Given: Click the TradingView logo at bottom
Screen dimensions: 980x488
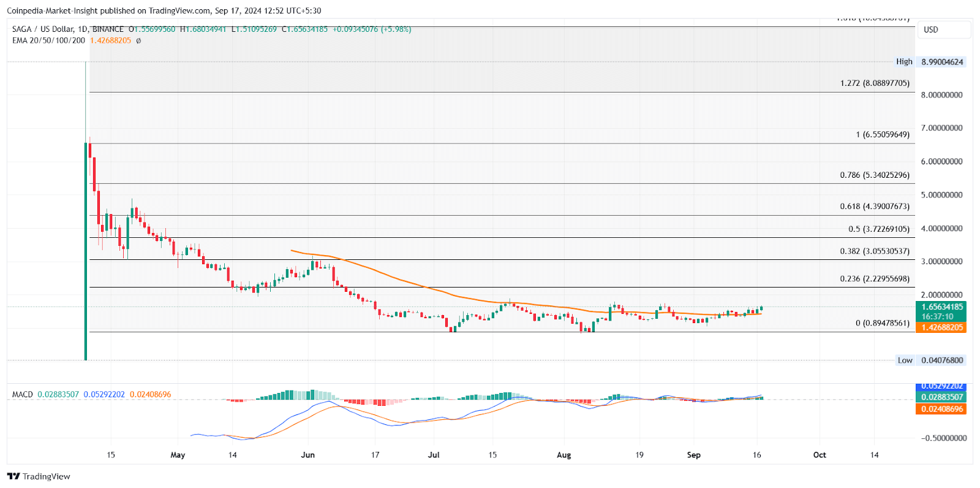Looking at the screenshot, I should 39,476.
